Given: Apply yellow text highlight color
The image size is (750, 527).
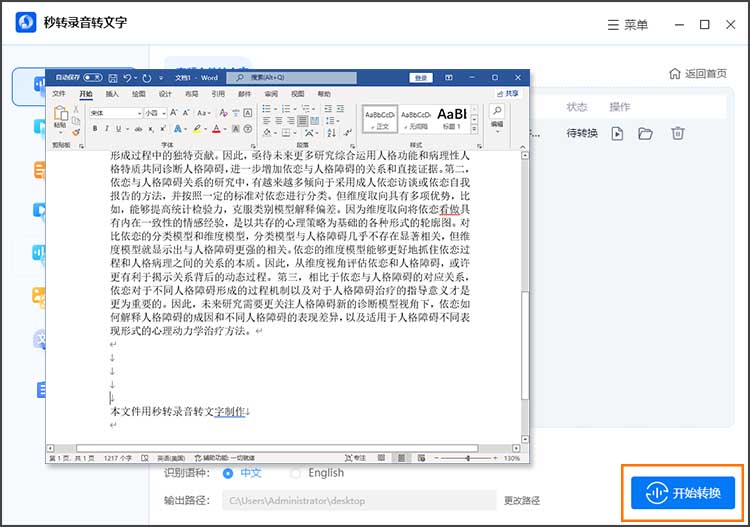Looking at the screenshot, I should 197,129.
